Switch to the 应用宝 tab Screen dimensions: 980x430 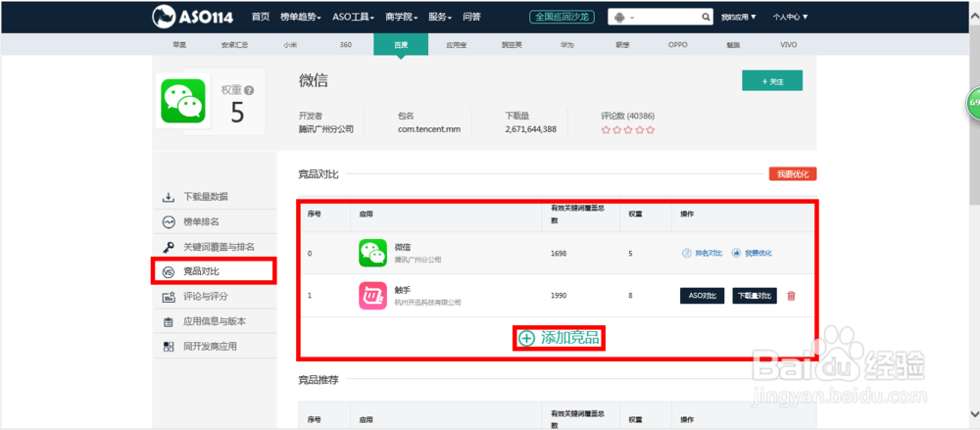pos(457,45)
